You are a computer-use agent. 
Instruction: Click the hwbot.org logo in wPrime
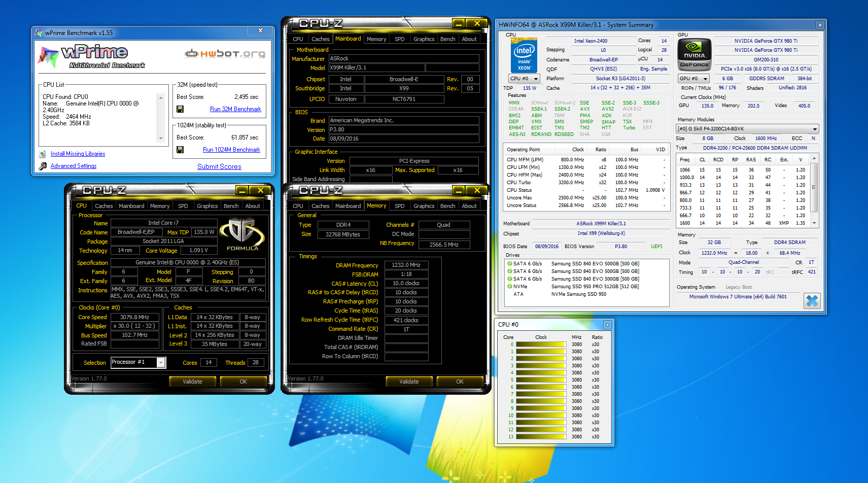click(225, 53)
